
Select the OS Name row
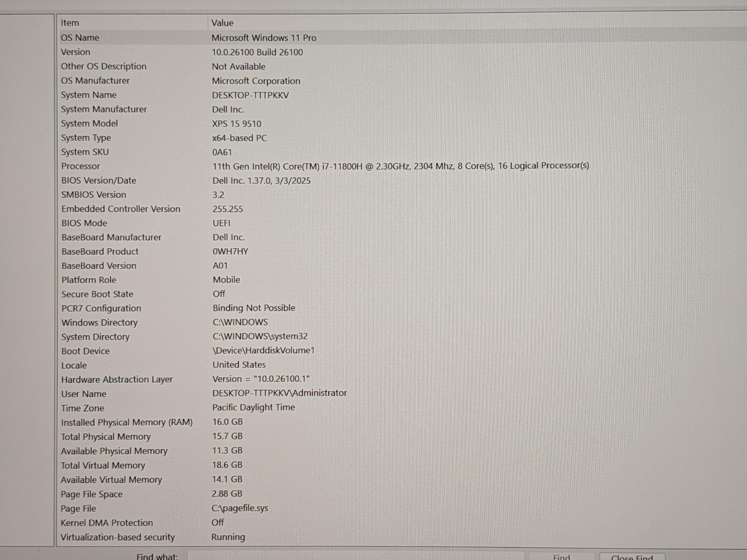point(402,38)
